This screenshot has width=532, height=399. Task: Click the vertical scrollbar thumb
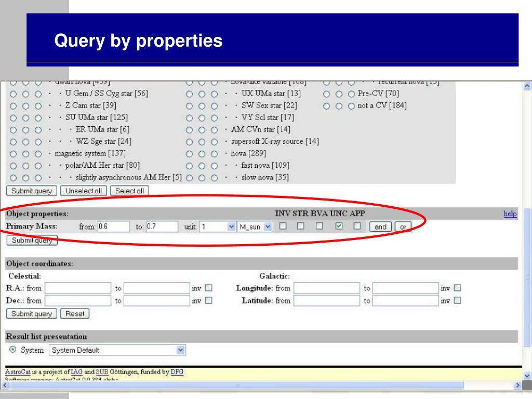(527, 277)
